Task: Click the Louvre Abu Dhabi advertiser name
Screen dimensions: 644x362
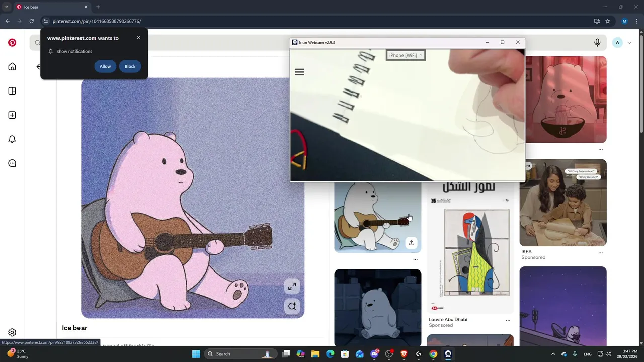Action: click(x=448, y=319)
